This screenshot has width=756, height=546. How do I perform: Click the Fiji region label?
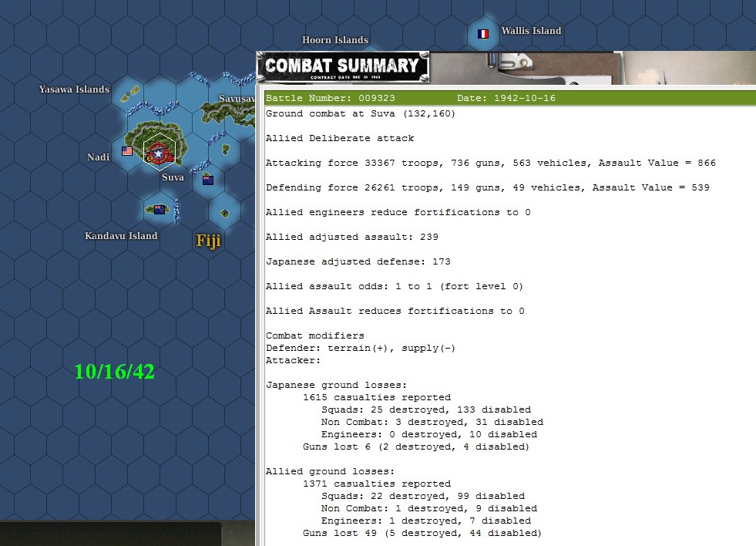click(208, 241)
